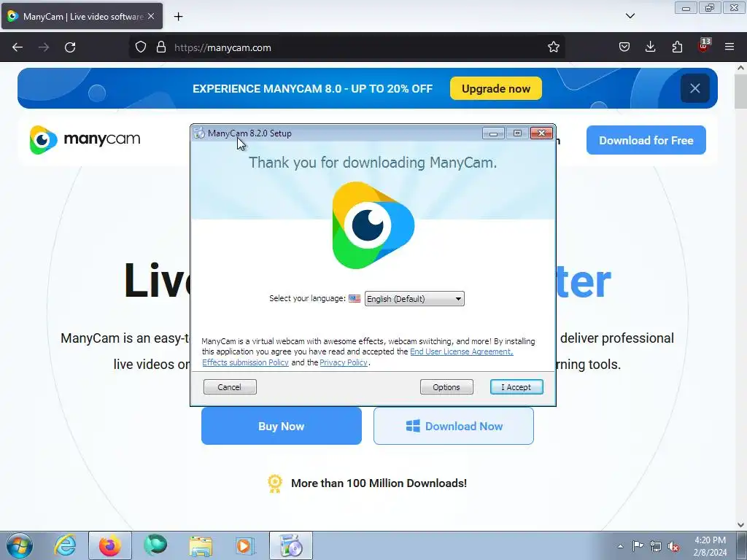747x560 pixels.
Task: Click the network tray icon
Action: 656,546
